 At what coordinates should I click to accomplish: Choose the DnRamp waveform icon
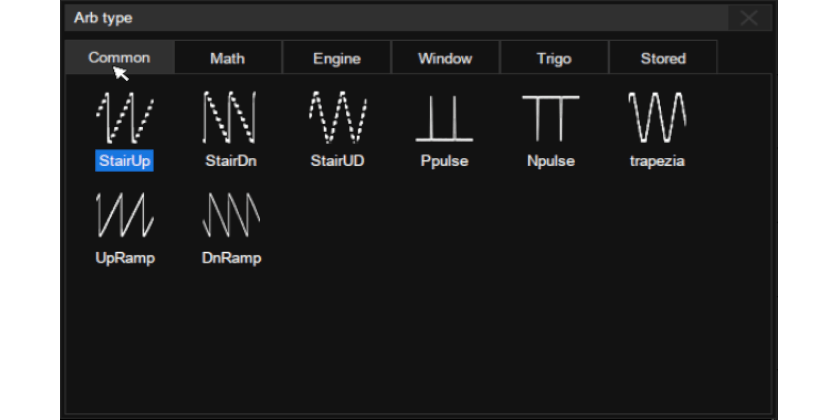(x=231, y=215)
